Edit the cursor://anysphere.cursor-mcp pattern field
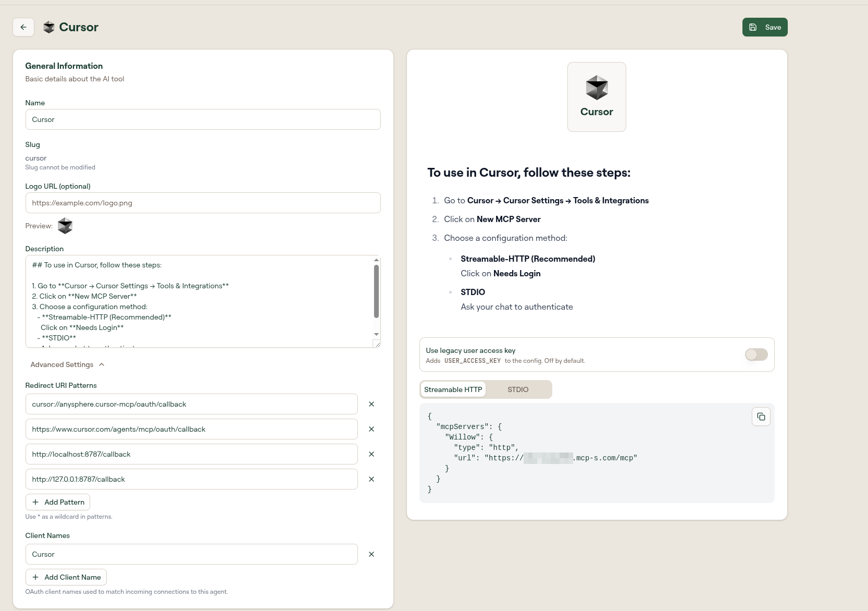The image size is (868, 611). (x=191, y=404)
